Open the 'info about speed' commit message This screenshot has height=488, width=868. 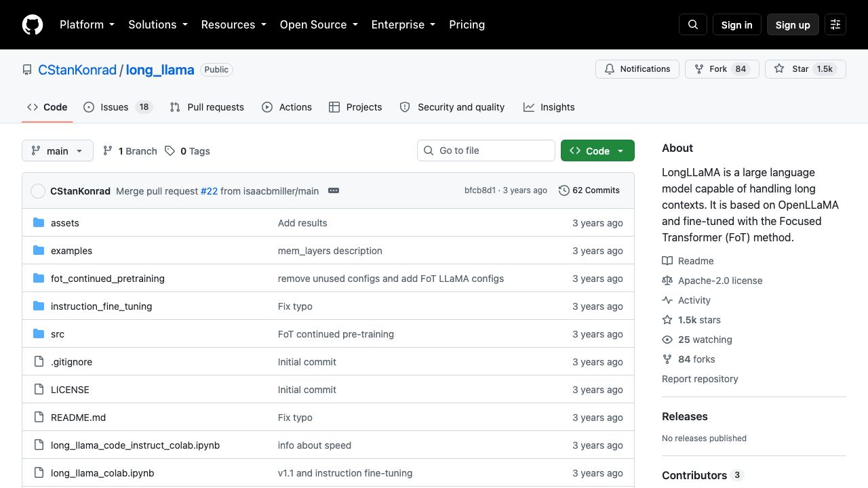pos(315,445)
